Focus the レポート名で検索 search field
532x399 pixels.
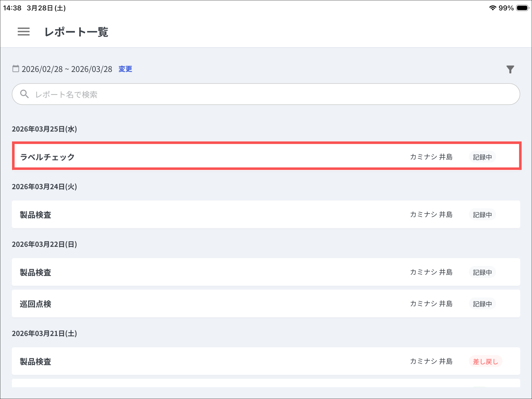point(265,94)
